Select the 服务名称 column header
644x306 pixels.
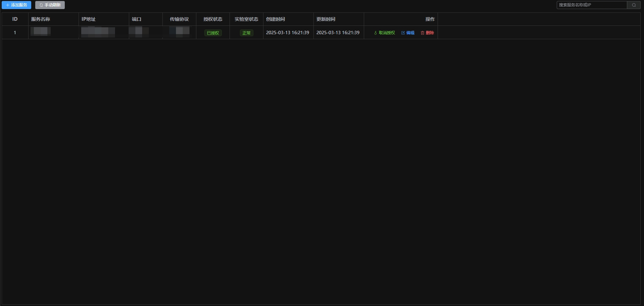(41, 19)
